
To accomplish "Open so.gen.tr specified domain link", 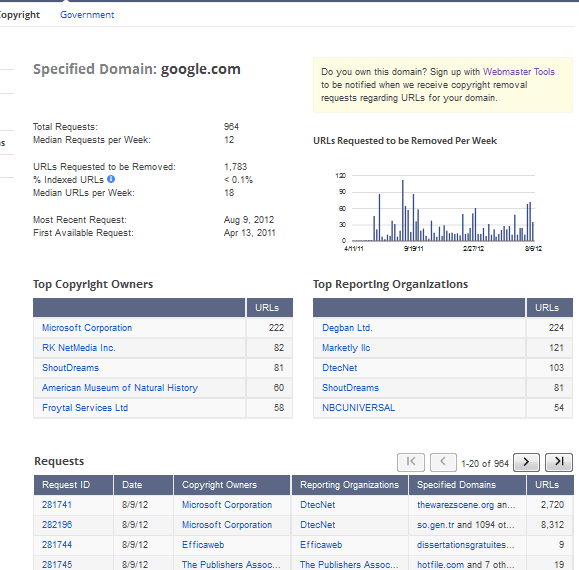I will point(436,525).
